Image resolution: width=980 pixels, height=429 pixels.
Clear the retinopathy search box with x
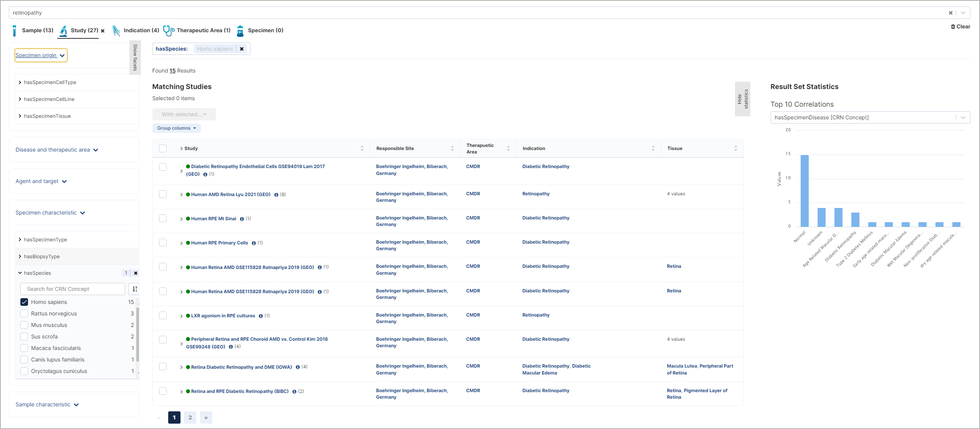pos(950,13)
